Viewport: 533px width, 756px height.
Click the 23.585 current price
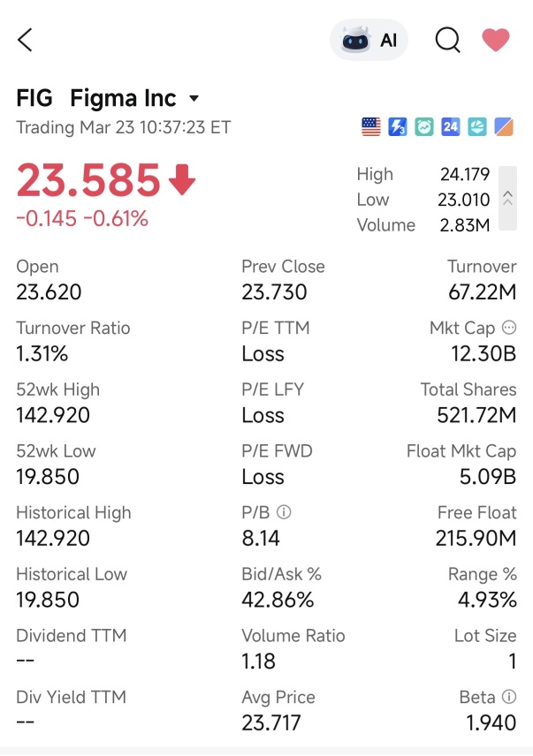[88, 180]
